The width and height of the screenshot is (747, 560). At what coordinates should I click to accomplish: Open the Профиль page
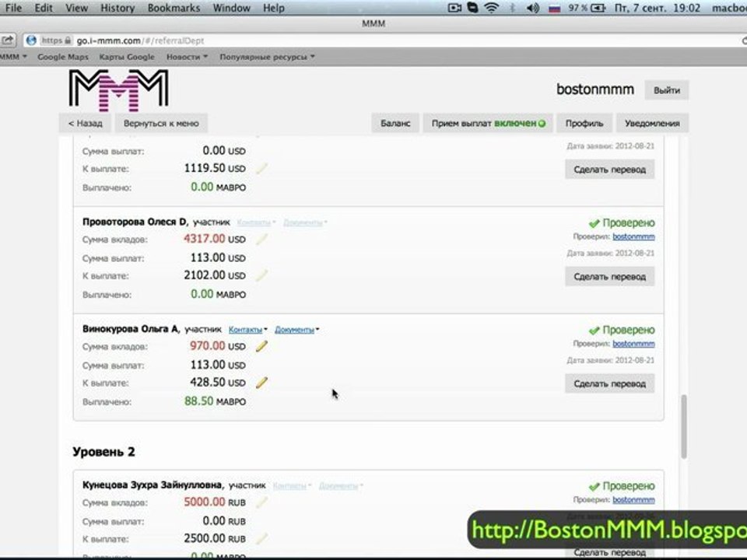point(584,124)
